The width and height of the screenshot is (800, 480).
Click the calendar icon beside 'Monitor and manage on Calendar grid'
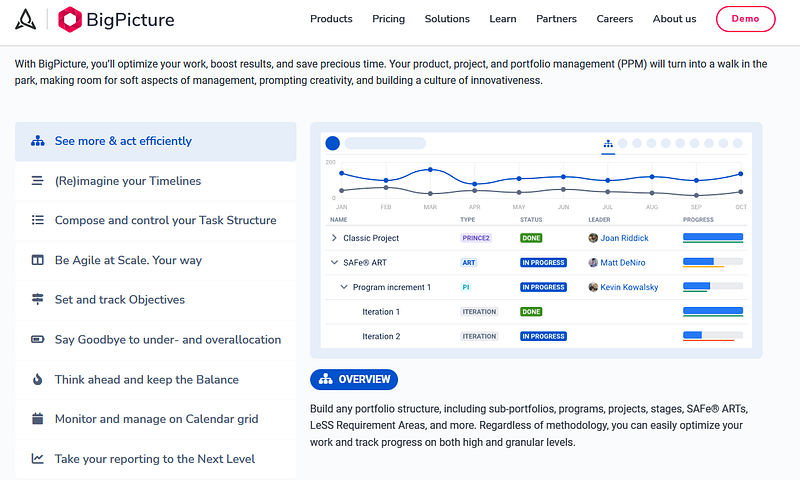pos(38,419)
